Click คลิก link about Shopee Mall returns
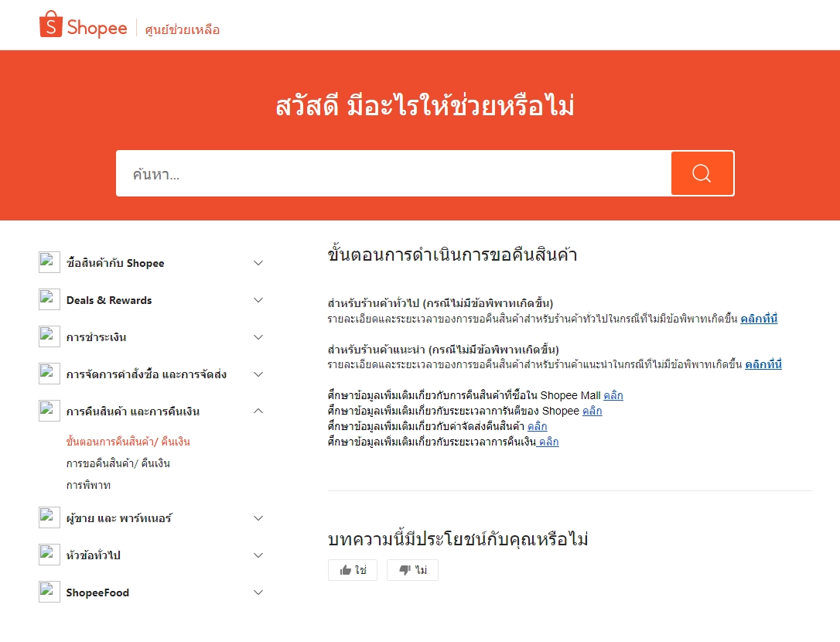Image resolution: width=840 pixels, height=642 pixels. click(x=613, y=395)
